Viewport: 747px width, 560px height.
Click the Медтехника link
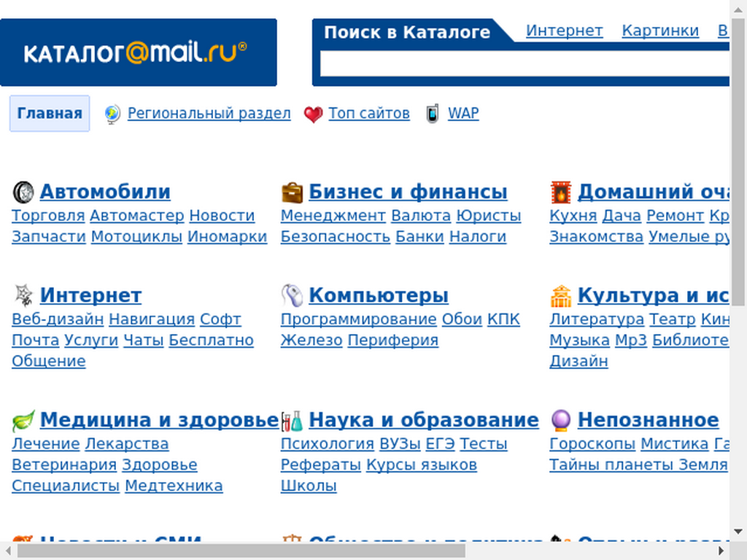(x=174, y=486)
